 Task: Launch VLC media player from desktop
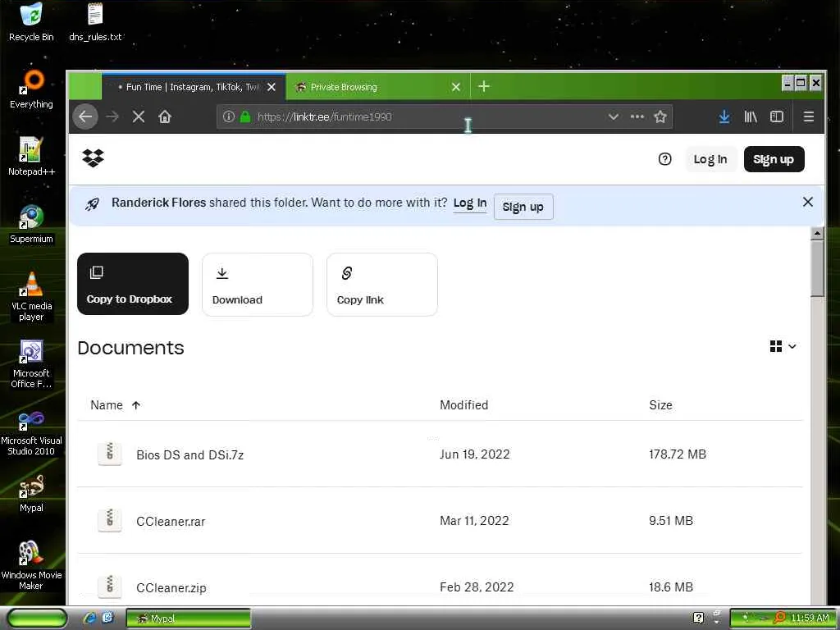coord(31,295)
